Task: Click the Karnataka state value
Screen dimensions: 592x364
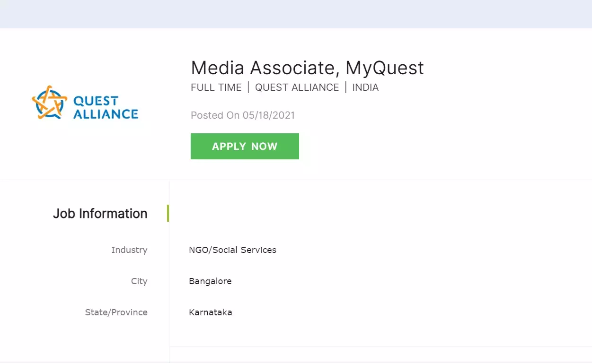Action: tap(211, 312)
